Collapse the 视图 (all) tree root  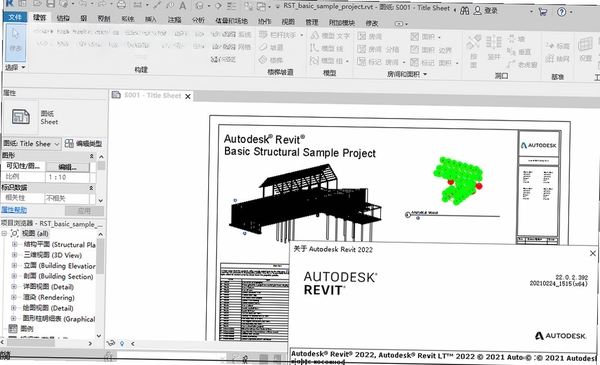coord(4,233)
